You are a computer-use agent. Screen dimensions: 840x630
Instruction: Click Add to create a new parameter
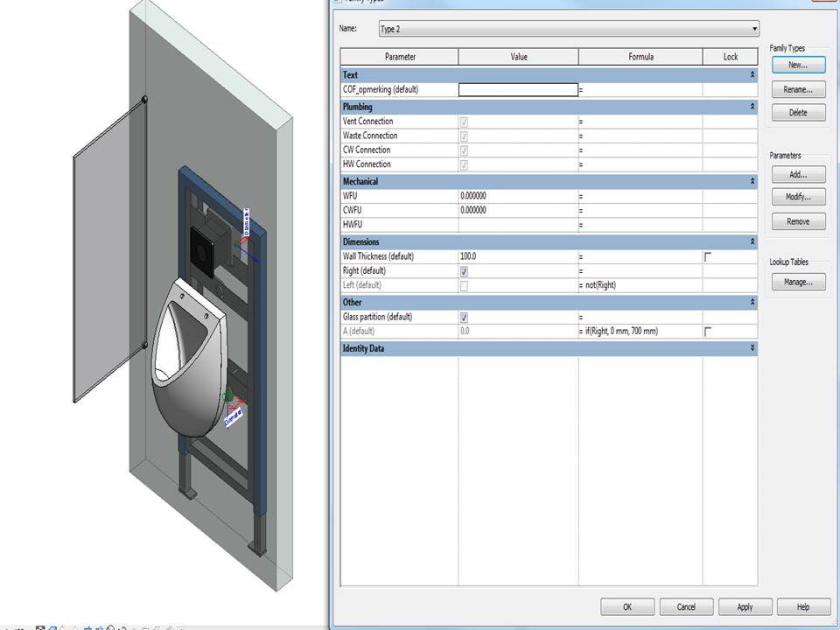[x=797, y=173]
